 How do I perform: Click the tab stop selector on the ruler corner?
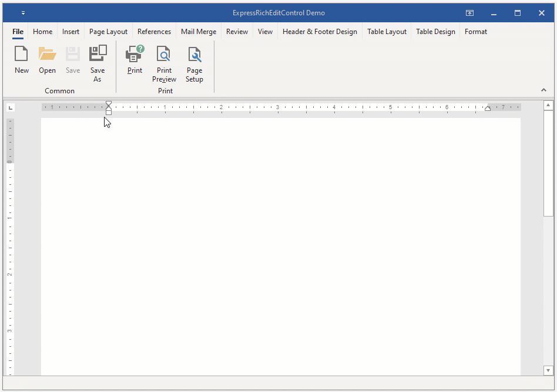[11, 107]
